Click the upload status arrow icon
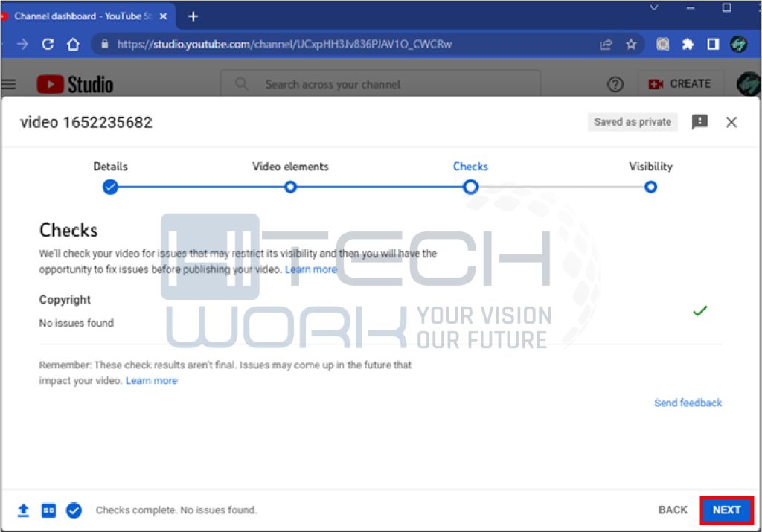 pyautogui.click(x=23, y=510)
